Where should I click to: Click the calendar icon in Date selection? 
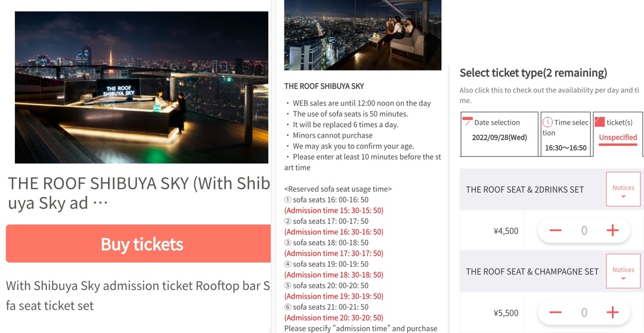click(468, 121)
